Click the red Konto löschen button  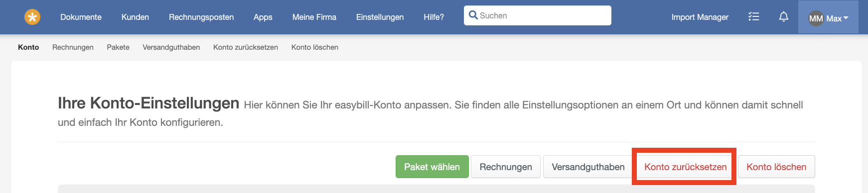(776, 167)
